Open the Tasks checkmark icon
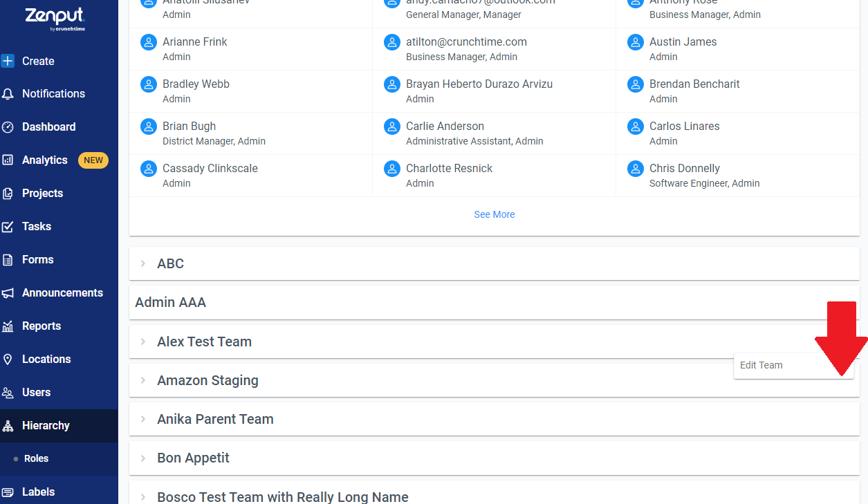This screenshot has height=504, width=868. 8,227
